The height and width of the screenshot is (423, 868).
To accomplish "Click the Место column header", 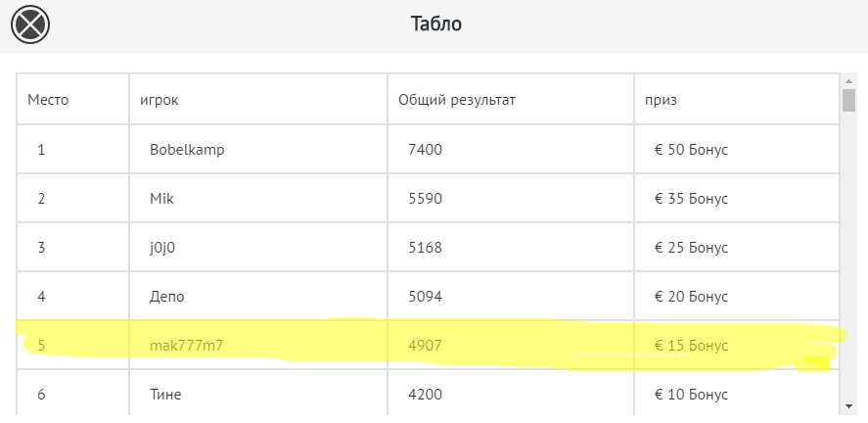I will 48,99.
